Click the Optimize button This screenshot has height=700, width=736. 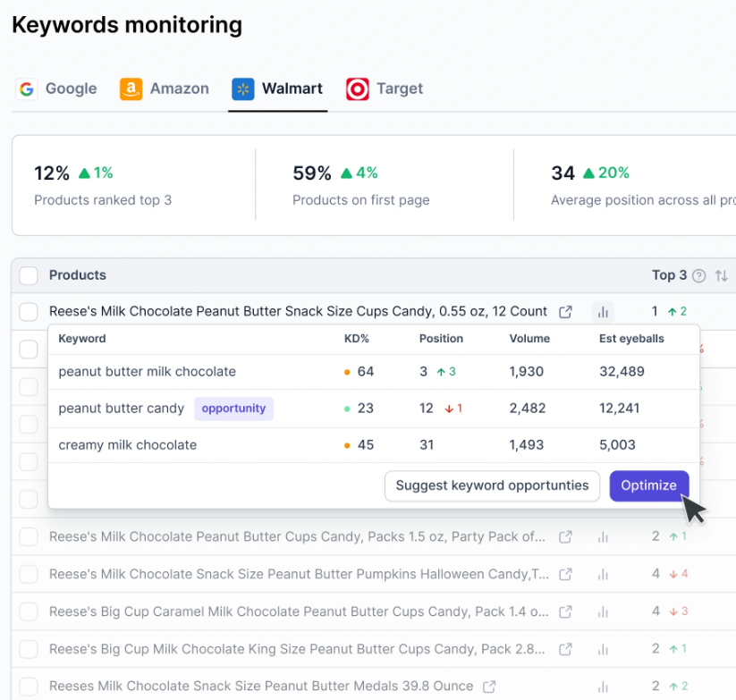coord(648,485)
